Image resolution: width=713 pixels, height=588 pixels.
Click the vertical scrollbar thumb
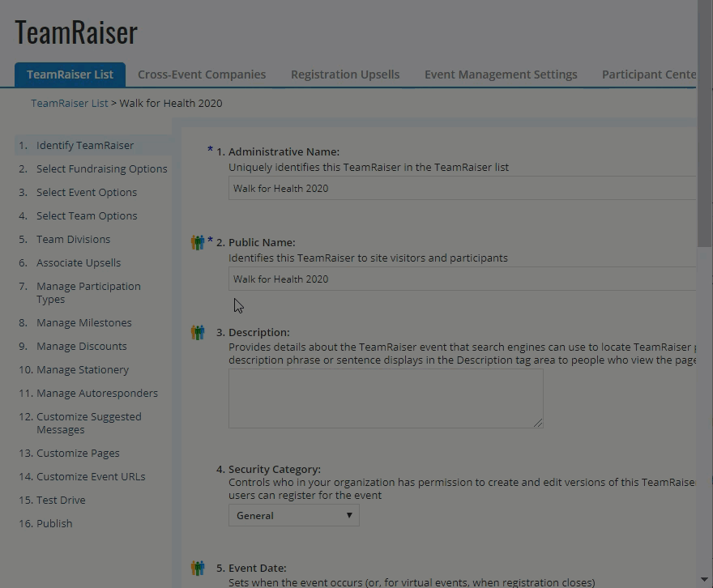704,124
